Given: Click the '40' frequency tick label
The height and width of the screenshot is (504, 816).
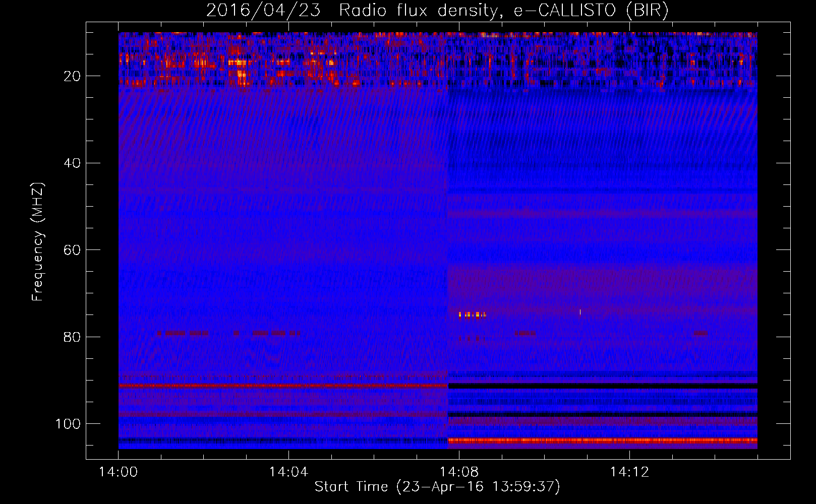Looking at the screenshot, I should click(x=73, y=163).
